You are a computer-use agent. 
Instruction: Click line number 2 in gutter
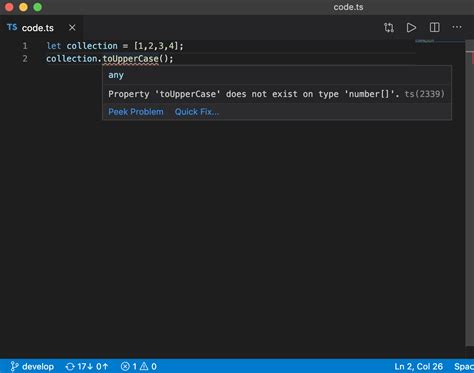point(25,59)
